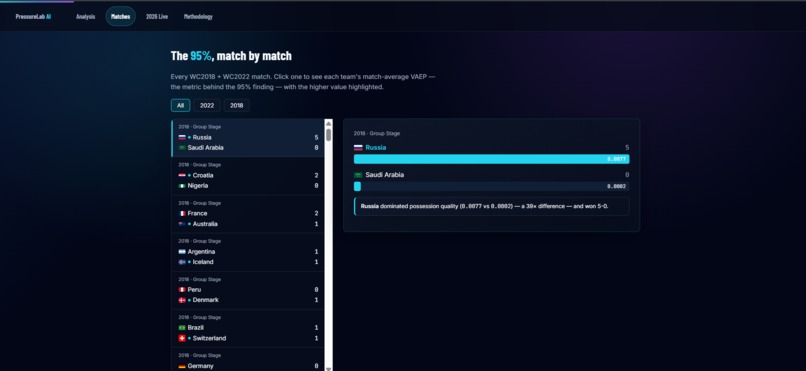This screenshot has height=371, width=806.
Task: Filter matches by 2018
Action: pos(236,105)
